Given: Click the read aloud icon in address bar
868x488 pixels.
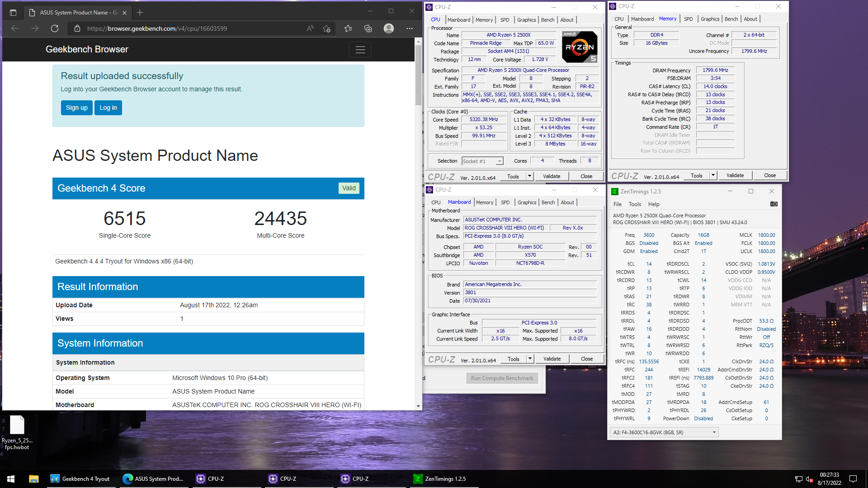Looking at the screenshot, I should 310,28.
